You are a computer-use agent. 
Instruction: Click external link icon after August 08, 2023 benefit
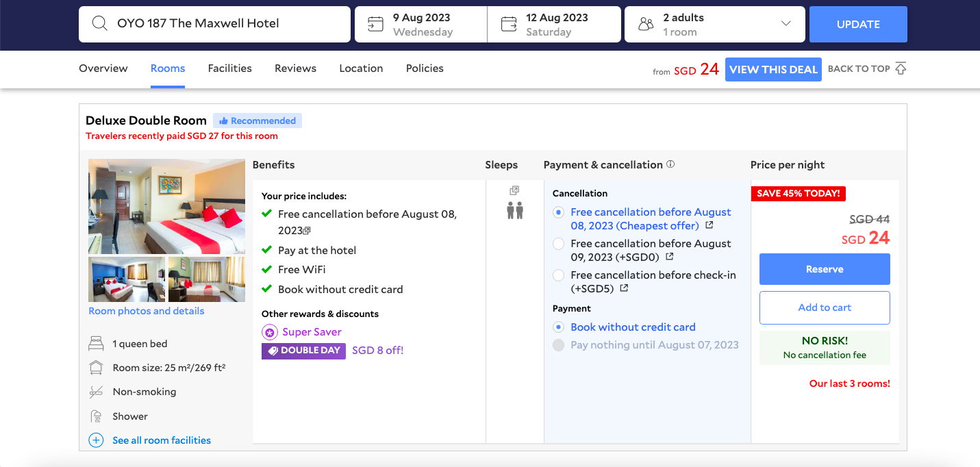pos(307,231)
